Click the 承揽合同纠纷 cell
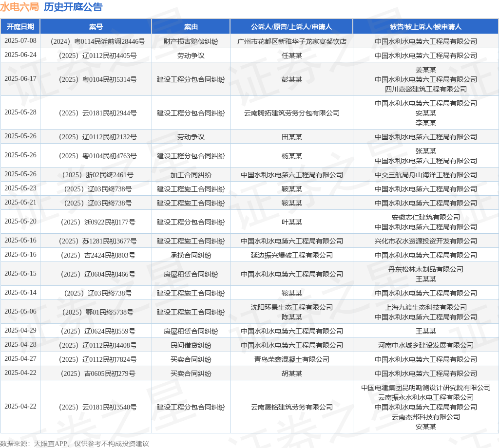499x448 pixels. [191, 255]
